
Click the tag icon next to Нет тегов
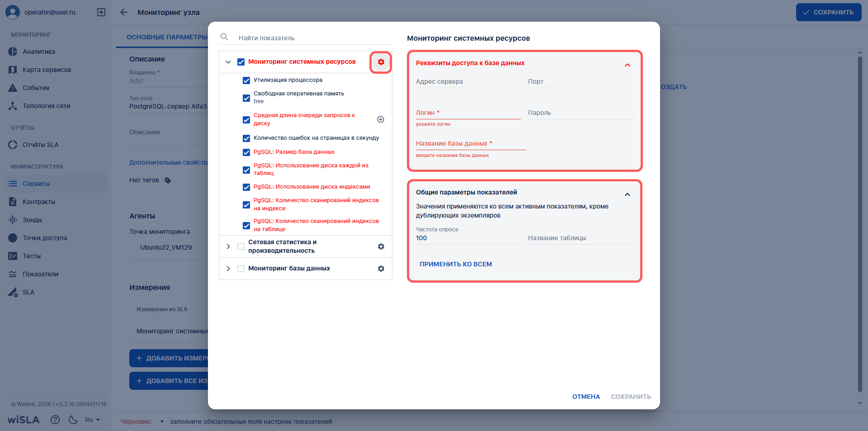point(168,180)
